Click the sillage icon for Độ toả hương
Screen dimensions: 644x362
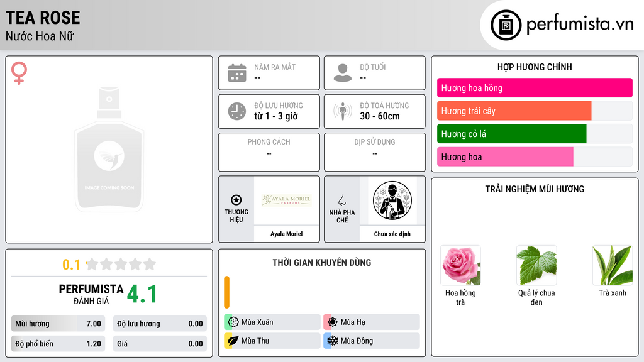pyautogui.click(x=343, y=111)
